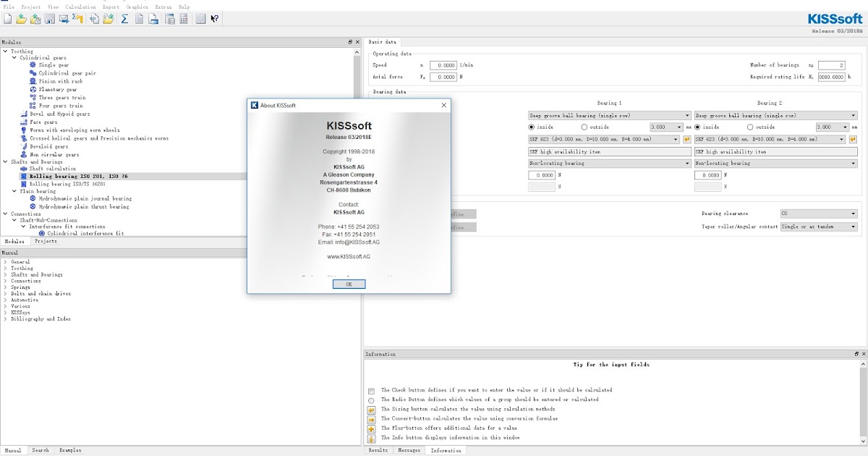Expand the Shaft-Hub-Connections tree node
Image resolution: width=868 pixels, height=456 pixels.
point(15,220)
